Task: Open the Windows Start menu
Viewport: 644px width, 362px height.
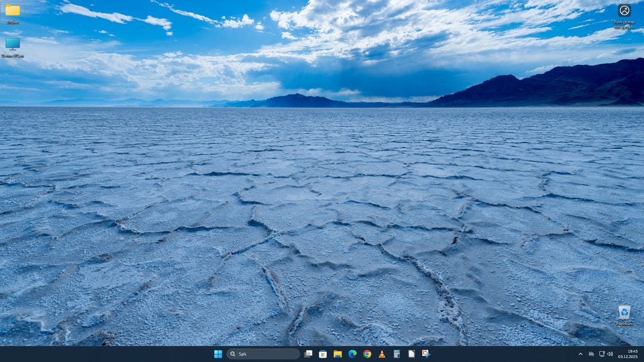Action: point(218,354)
